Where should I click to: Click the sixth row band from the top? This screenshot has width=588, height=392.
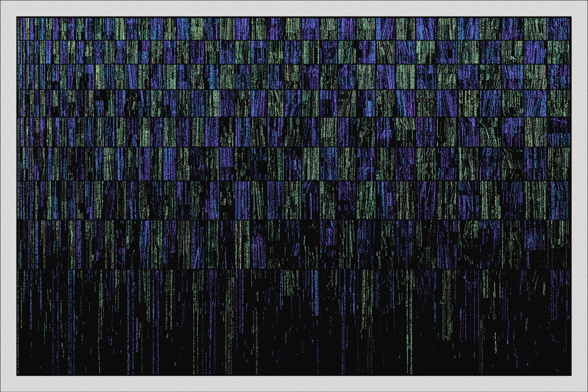(x=294, y=164)
